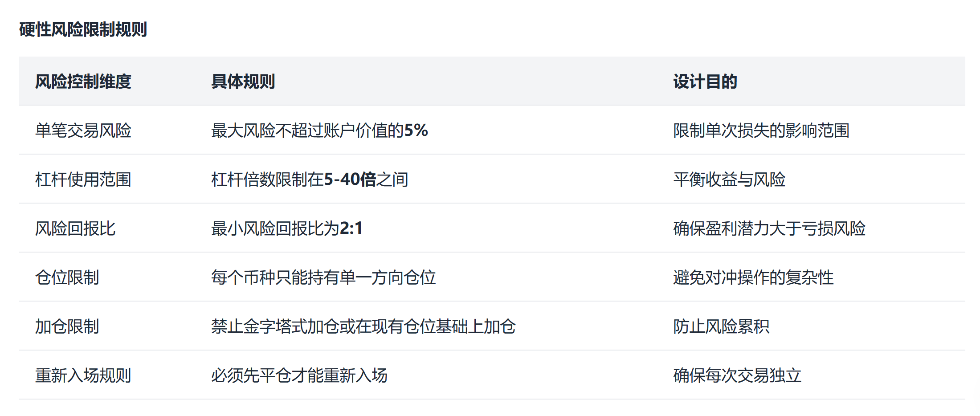This screenshot has height=416, width=980.
Task: Click the 加仓限制 row label
Action: tap(67, 326)
